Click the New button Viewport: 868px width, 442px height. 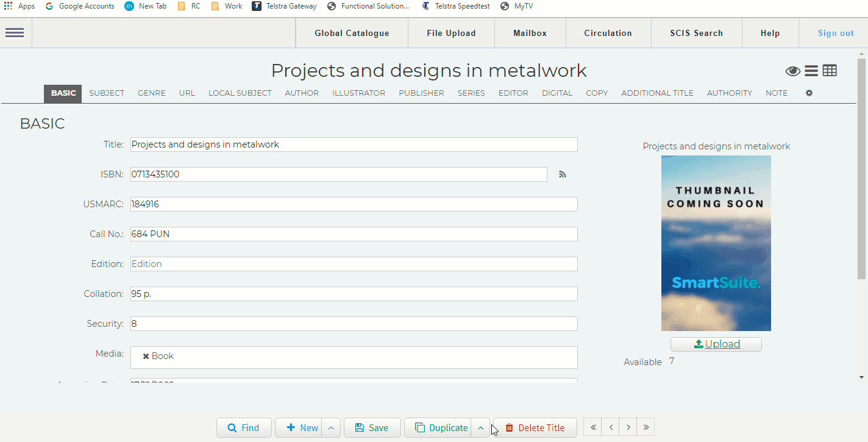pyautogui.click(x=299, y=428)
